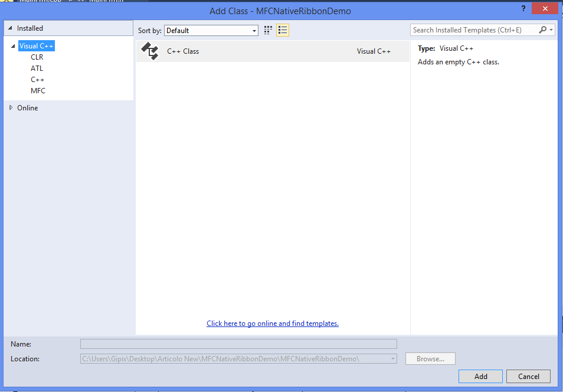563x392 pixels.
Task: Select the C++ category in tree
Action: point(37,80)
